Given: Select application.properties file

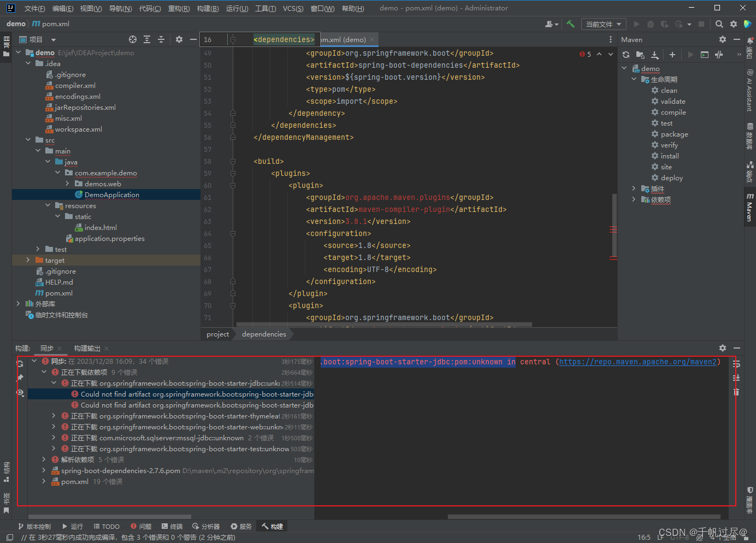Looking at the screenshot, I should (109, 238).
